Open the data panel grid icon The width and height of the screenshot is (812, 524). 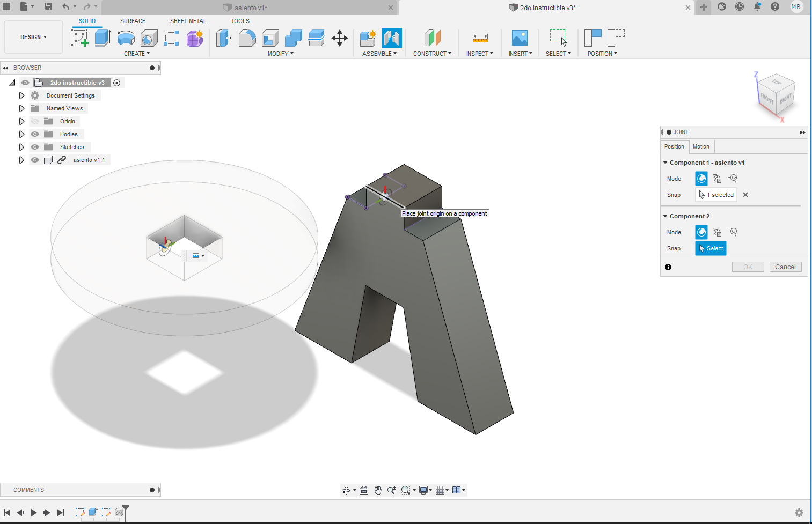click(7, 7)
